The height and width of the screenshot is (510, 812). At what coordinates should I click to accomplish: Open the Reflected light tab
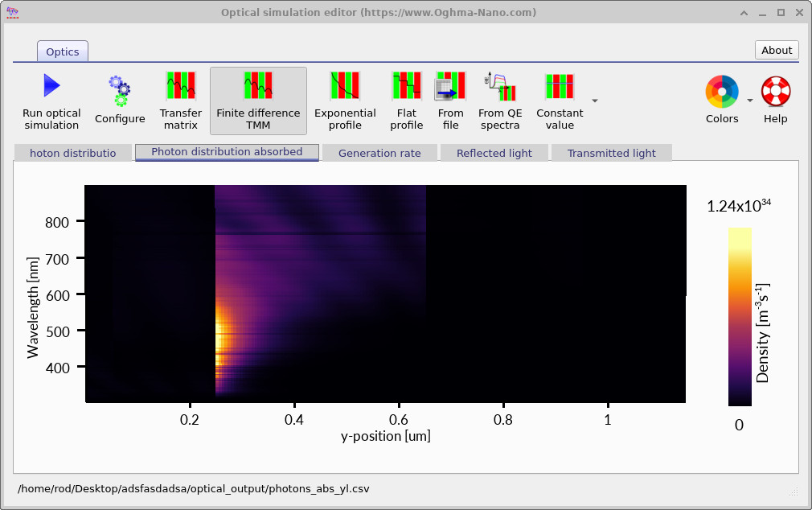[494, 153]
